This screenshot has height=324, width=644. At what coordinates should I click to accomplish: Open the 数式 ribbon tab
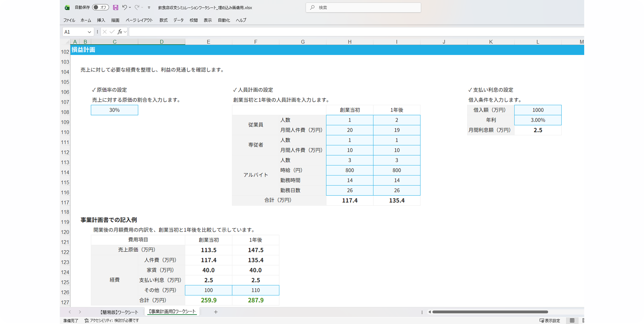(x=163, y=20)
